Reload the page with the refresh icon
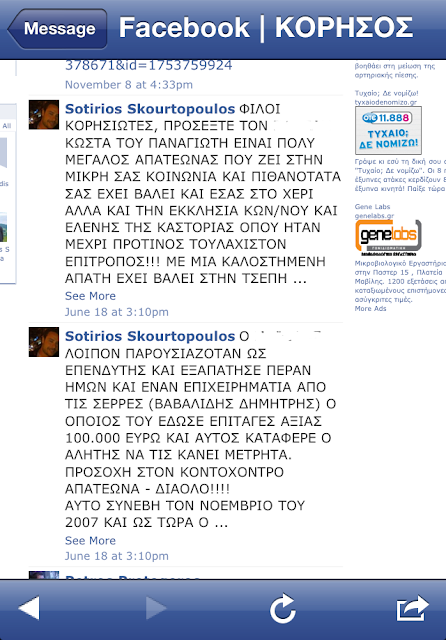446x640 pixels. 283,608
